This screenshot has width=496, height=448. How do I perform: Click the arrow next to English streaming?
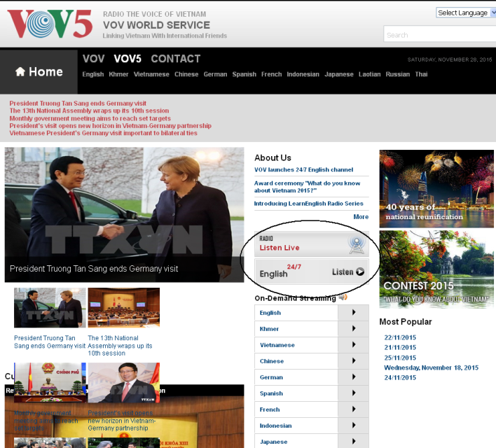click(x=353, y=313)
